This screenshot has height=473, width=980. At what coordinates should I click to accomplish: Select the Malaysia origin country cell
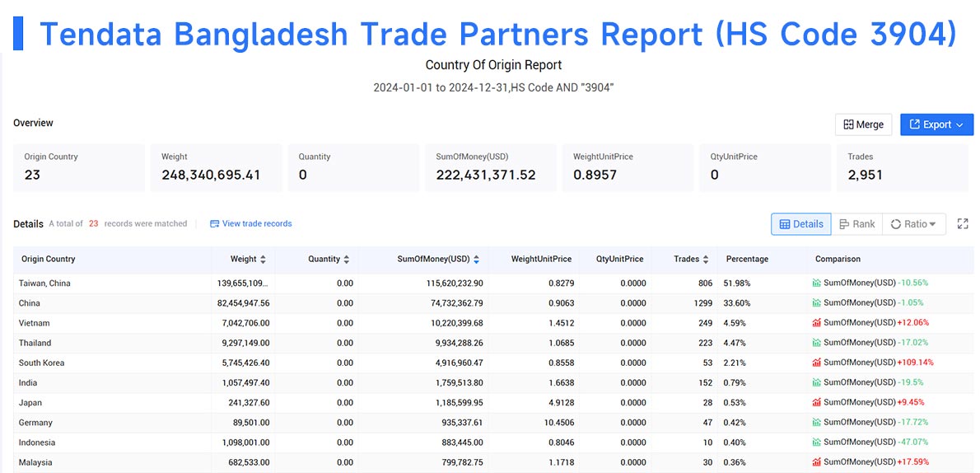(35, 462)
